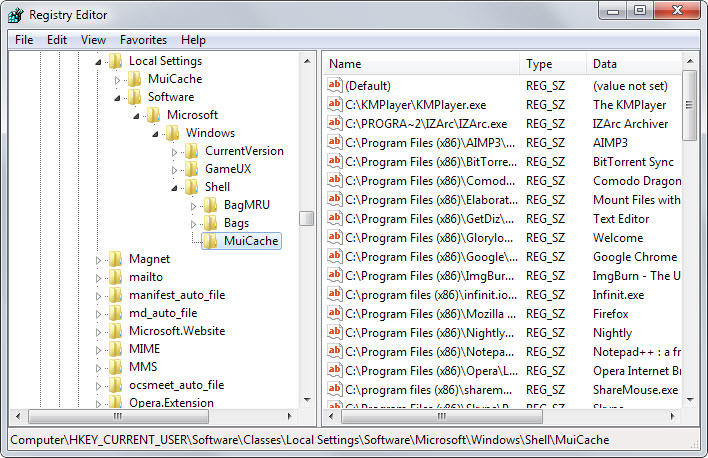
Task: Click the manifest_auto_file folder icon
Action: [116, 295]
